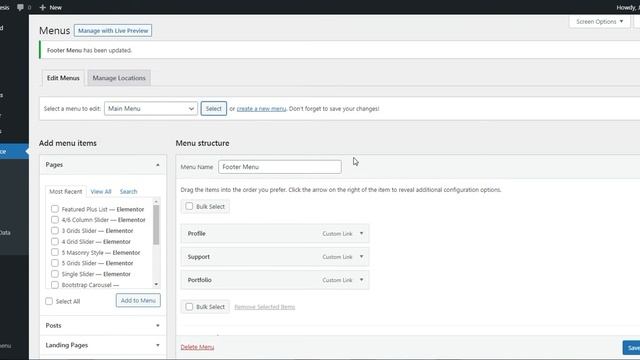
Task: Check Single Slider — Elementor checkbox
Action: 55,274
